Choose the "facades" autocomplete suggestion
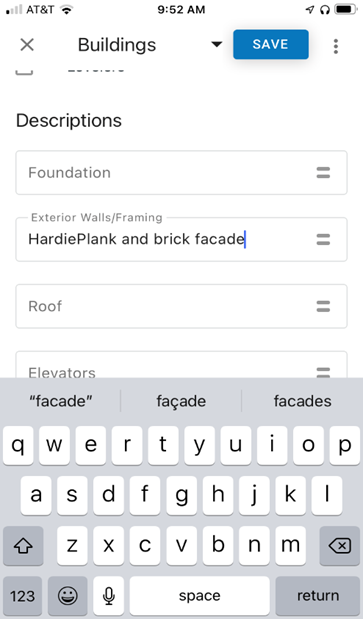The image size is (363, 619). [x=303, y=401]
